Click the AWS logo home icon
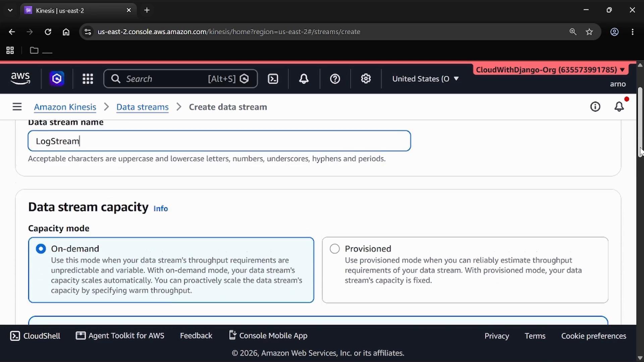The width and height of the screenshot is (644, 362). click(x=20, y=78)
